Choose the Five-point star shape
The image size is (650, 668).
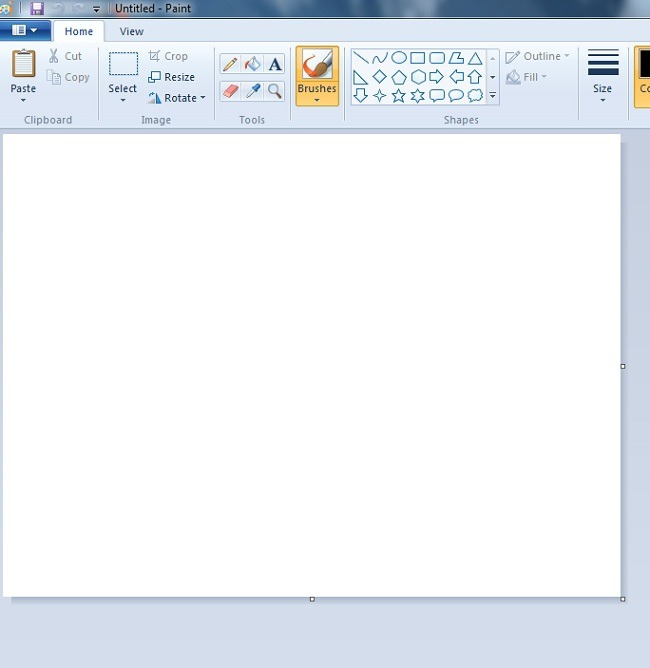(x=399, y=95)
